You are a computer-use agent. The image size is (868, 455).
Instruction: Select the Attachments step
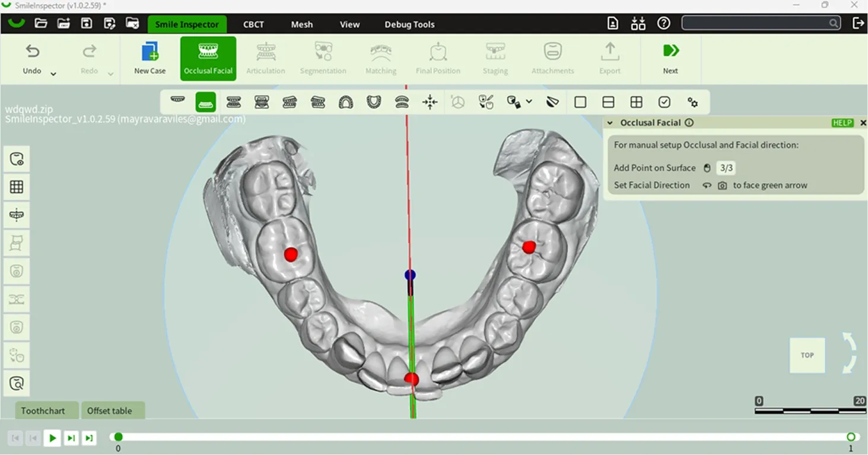(x=552, y=58)
